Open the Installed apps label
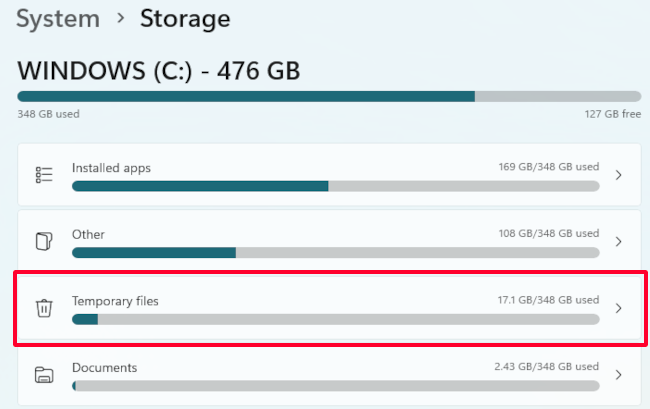 [111, 167]
